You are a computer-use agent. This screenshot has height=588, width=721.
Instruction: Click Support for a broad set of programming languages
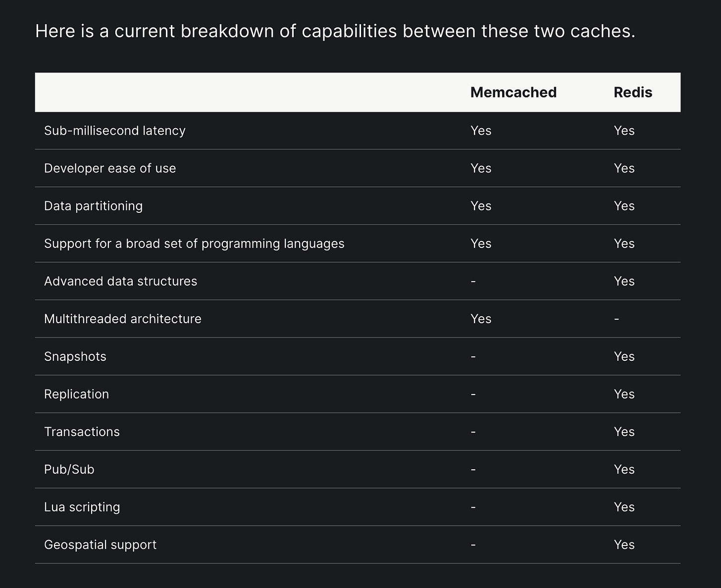pyautogui.click(x=194, y=244)
